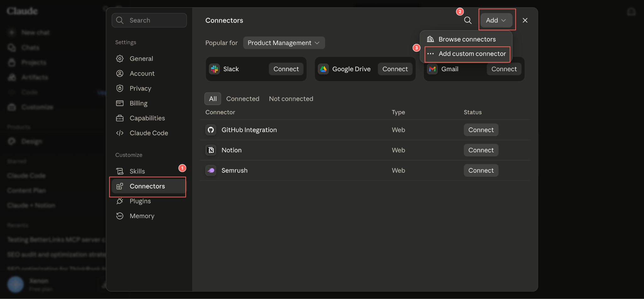Click the ellipsis icon beside Add custom connector

(430, 54)
